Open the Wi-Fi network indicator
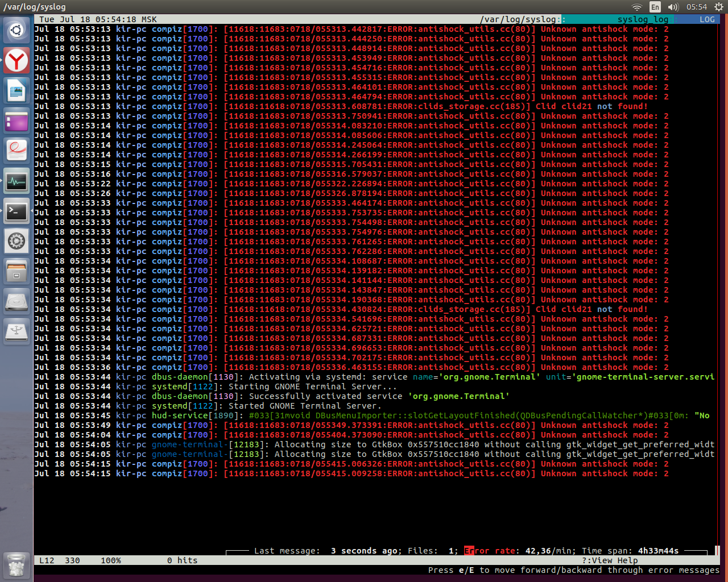728x582 pixels. point(636,7)
